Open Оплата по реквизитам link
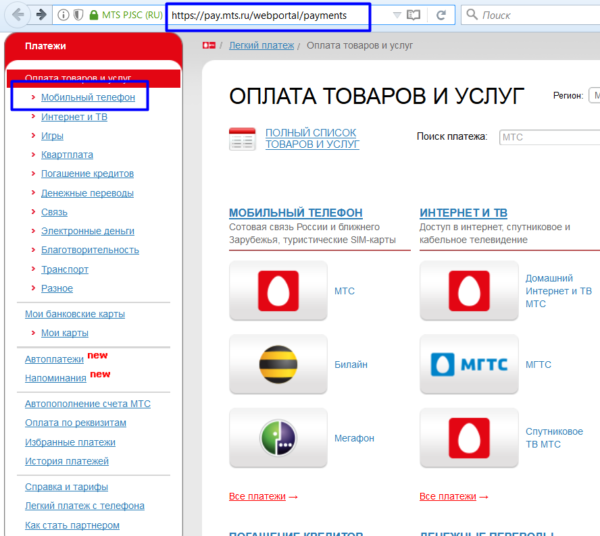The width and height of the screenshot is (600, 536). (75, 423)
